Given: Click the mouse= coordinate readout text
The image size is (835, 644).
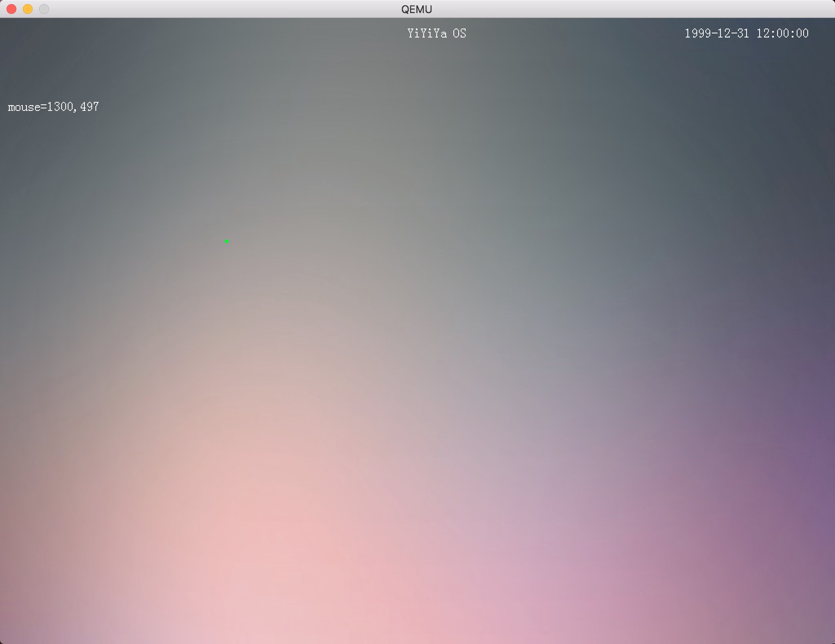Looking at the screenshot, I should [53, 107].
